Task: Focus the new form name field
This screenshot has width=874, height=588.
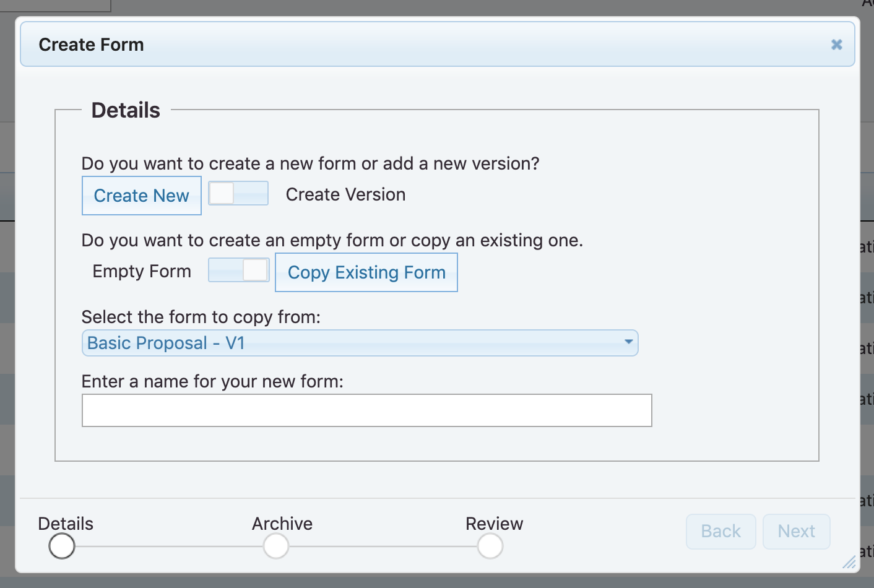Action: point(366,410)
